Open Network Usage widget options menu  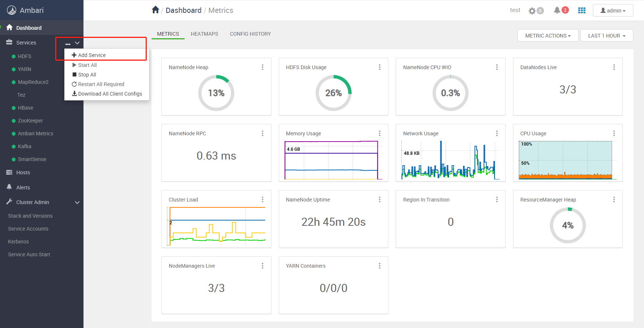497,133
